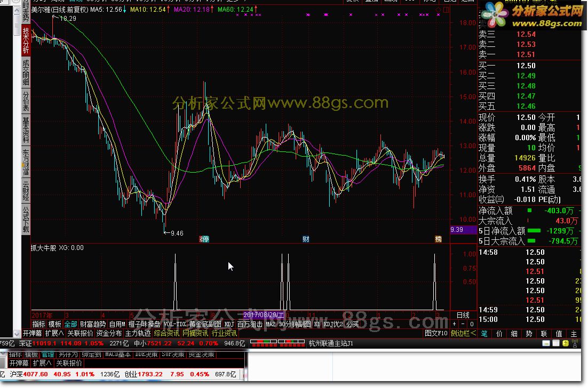
Task: Switch to the 财富趋势 indicator
Action: [x=93, y=325]
